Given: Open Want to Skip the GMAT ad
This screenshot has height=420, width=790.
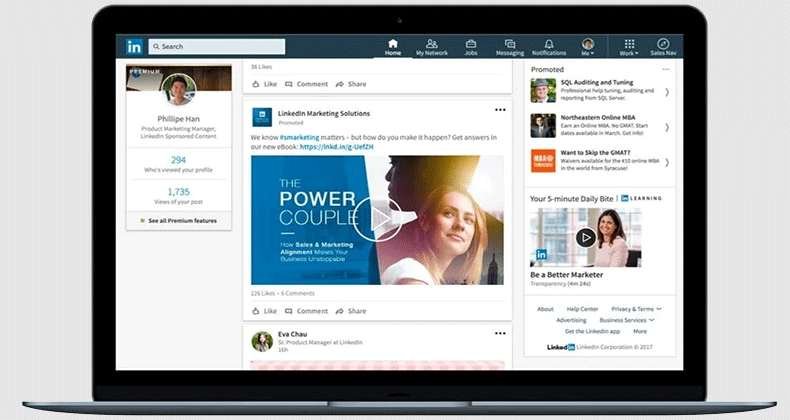Looking at the screenshot, I should click(596, 153).
